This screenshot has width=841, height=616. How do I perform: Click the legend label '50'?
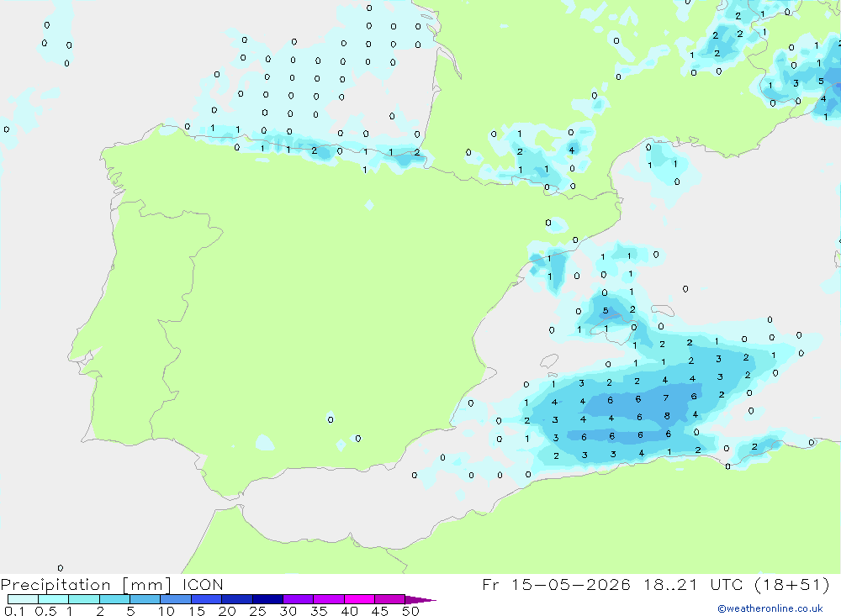click(x=410, y=611)
